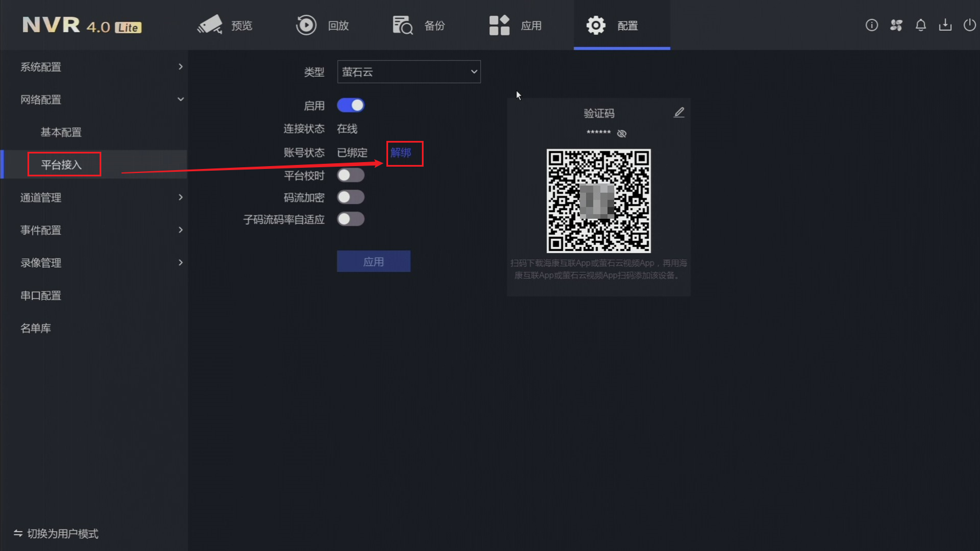Show the hidden verification code
Image resolution: width=980 pixels, height=551 pixels.
622,133
